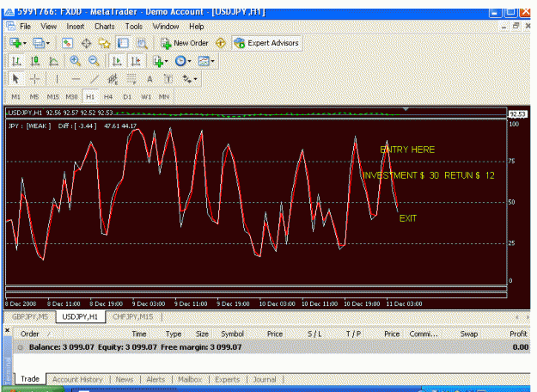Open the Charts menu

click(x=105, y=27)
